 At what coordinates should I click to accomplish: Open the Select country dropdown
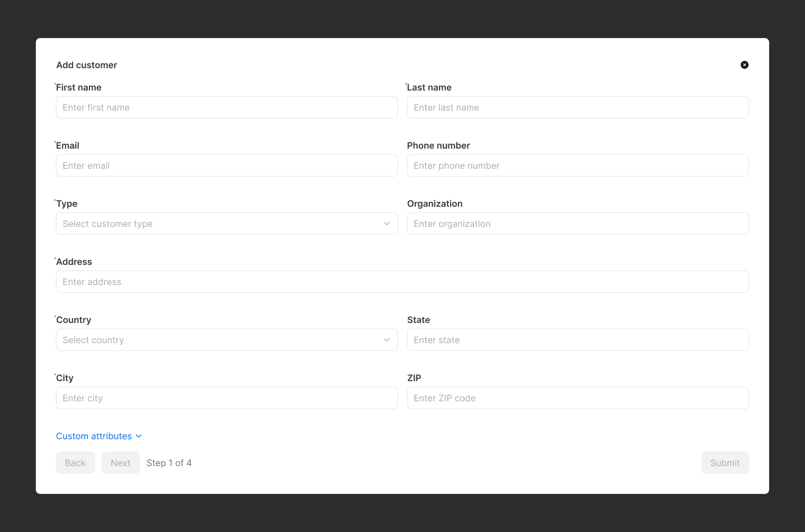click(x=226, y=340)
